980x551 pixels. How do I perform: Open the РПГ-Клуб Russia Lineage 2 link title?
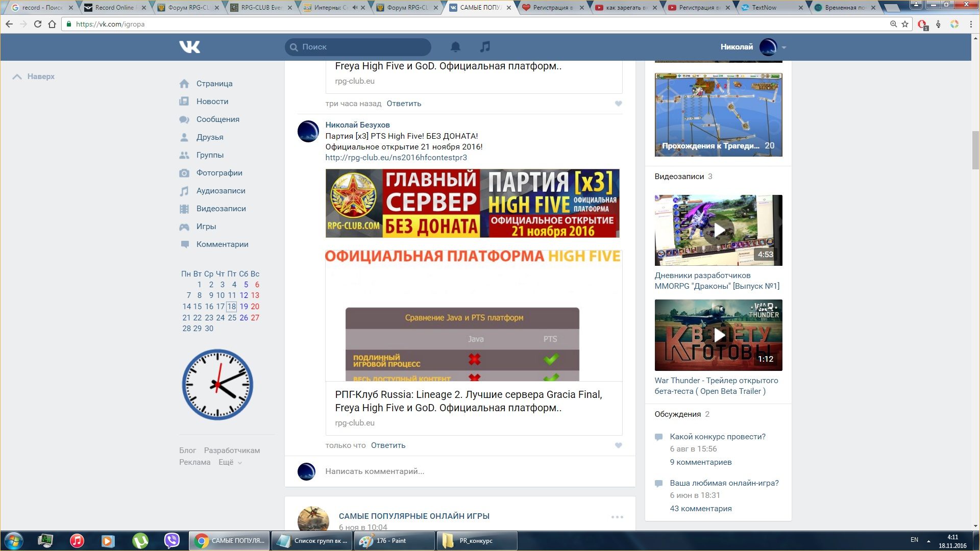[x=468, y=402]
